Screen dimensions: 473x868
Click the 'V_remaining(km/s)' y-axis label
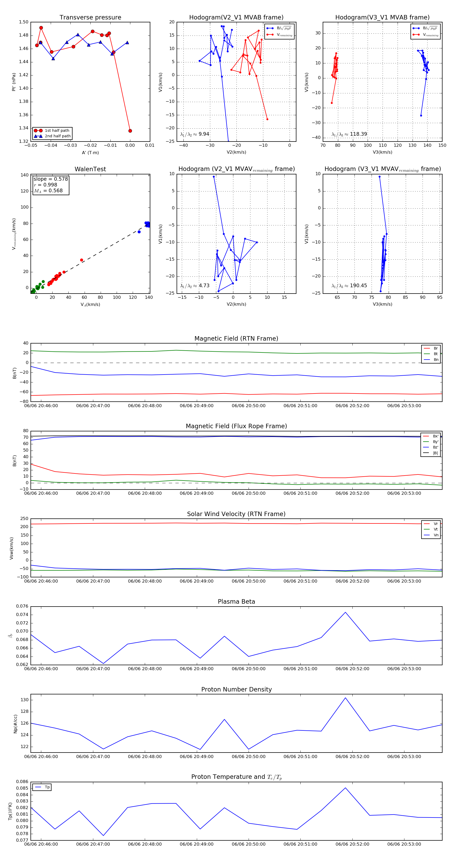click(x=14, y=234)
